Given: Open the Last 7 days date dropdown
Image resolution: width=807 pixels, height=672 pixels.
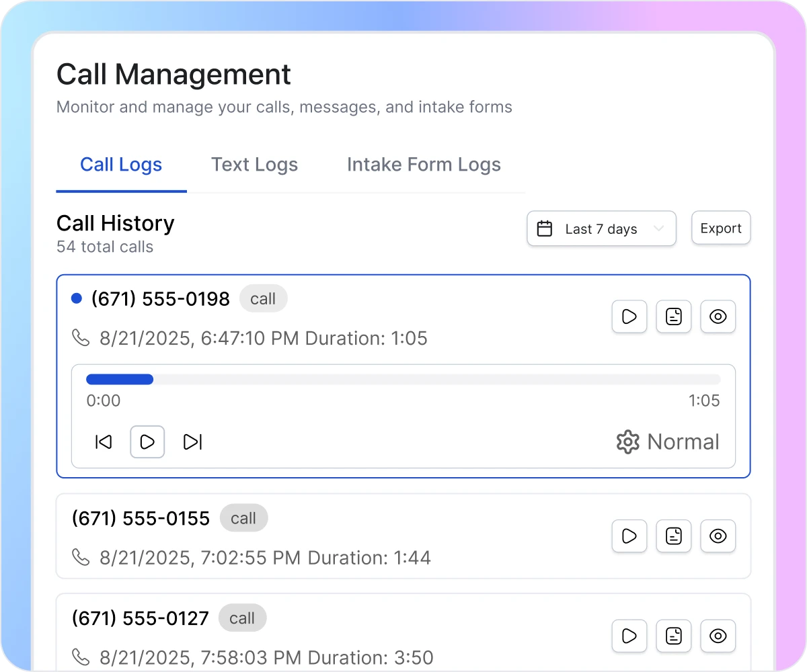Looking at the screenshot, I should 601,229.
